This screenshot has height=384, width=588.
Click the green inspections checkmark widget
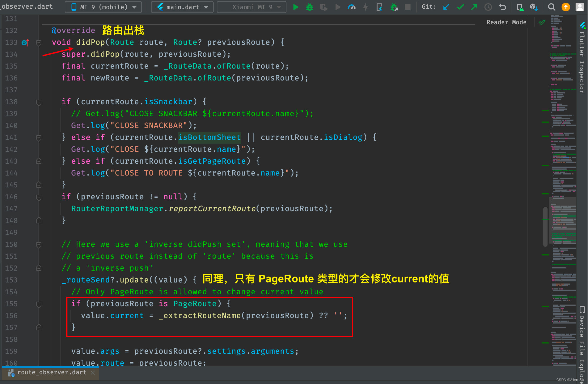[542, 22]
